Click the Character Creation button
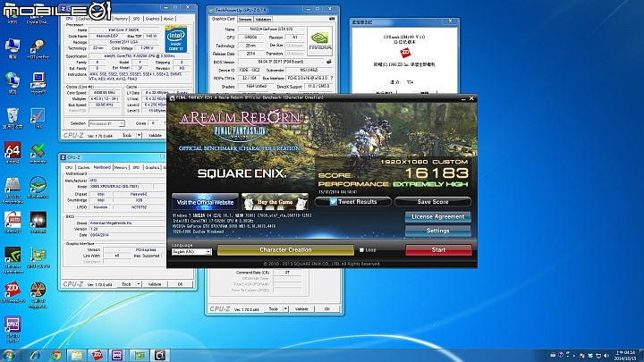644x362 pixels. pos(285,249)
